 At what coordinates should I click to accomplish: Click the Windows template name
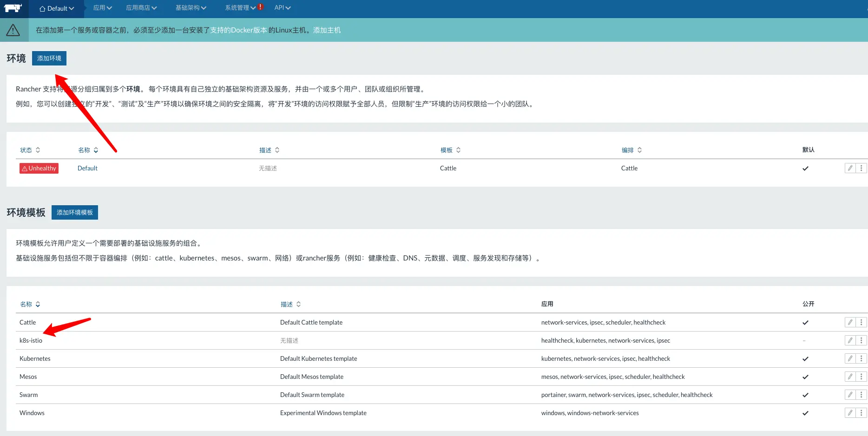coord(32,413)
